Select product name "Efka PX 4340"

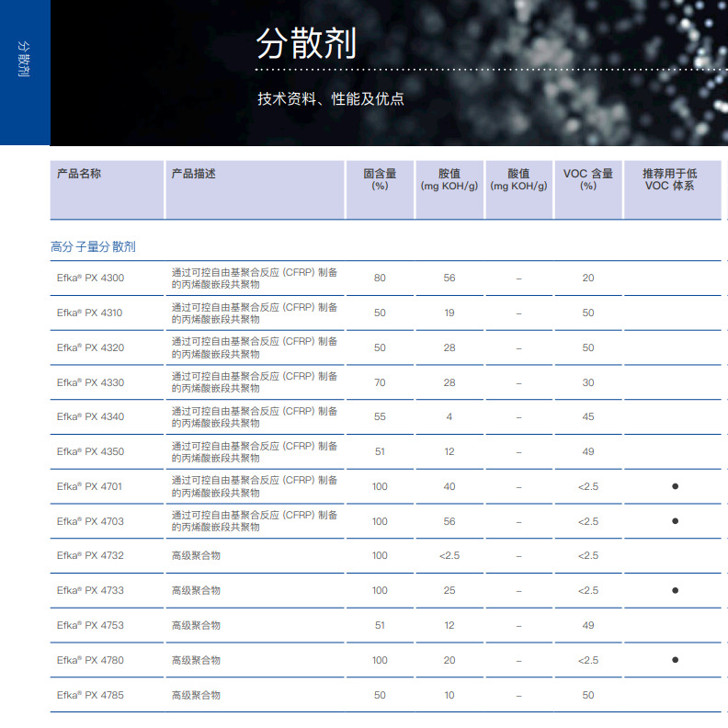(x=90, y=416)
